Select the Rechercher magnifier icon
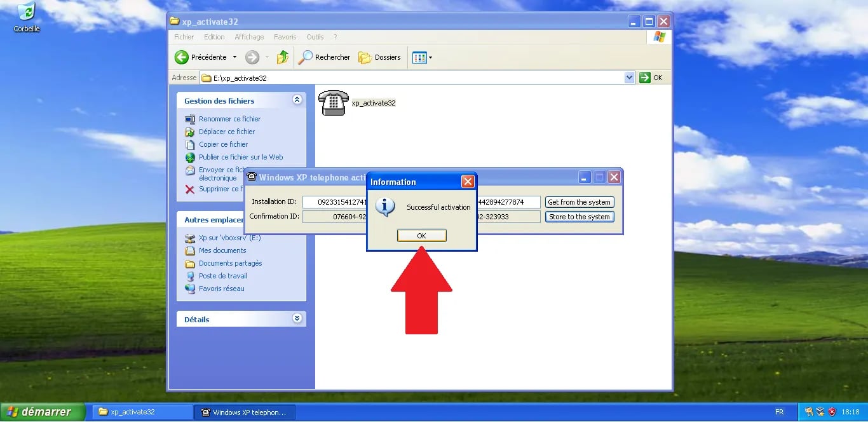The height and width of the screenshot is (422, 868). point(306,57)
